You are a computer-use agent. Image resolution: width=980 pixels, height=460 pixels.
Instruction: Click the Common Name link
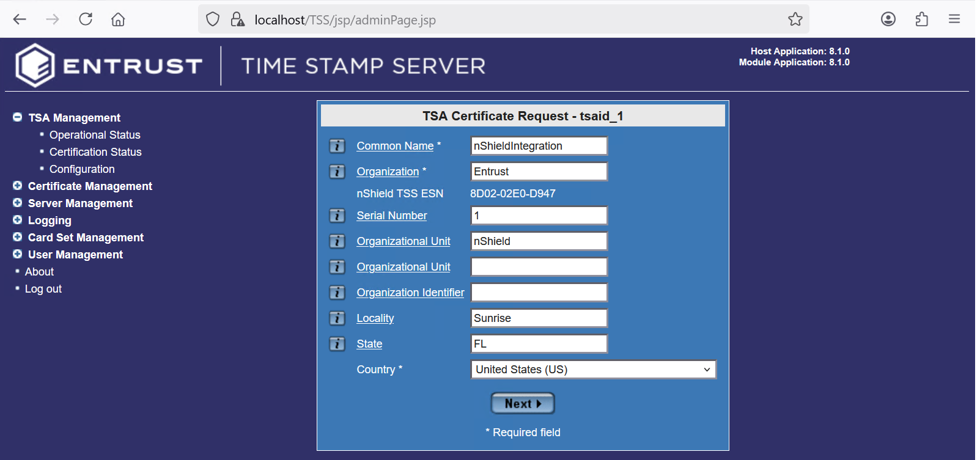(x=395, y=146)
